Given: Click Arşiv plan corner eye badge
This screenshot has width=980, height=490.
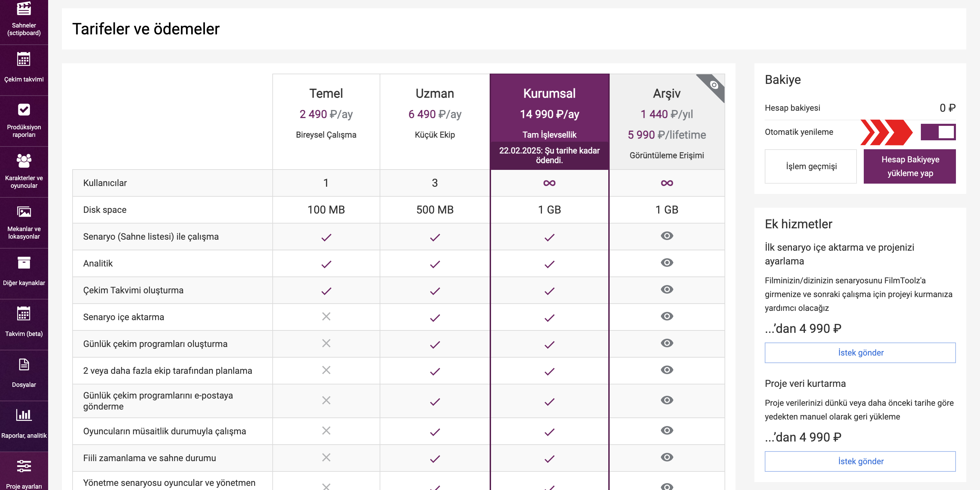Looking at the screenshot, I should (714, 85).
